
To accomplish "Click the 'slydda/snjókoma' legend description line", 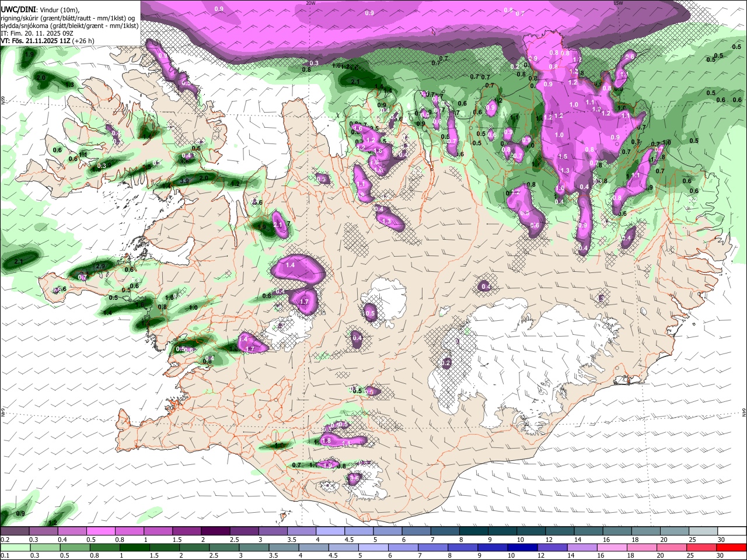I will coord(69,26).
